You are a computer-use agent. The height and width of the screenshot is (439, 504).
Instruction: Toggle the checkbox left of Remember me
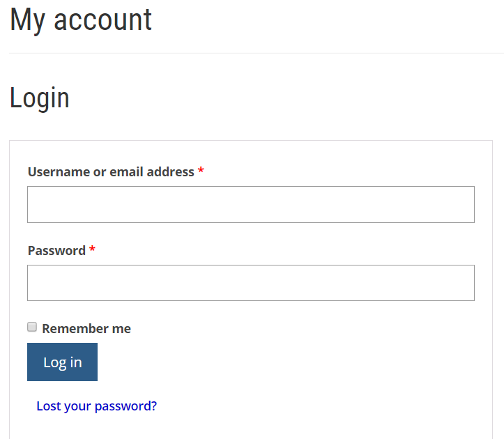coord(32,327)
